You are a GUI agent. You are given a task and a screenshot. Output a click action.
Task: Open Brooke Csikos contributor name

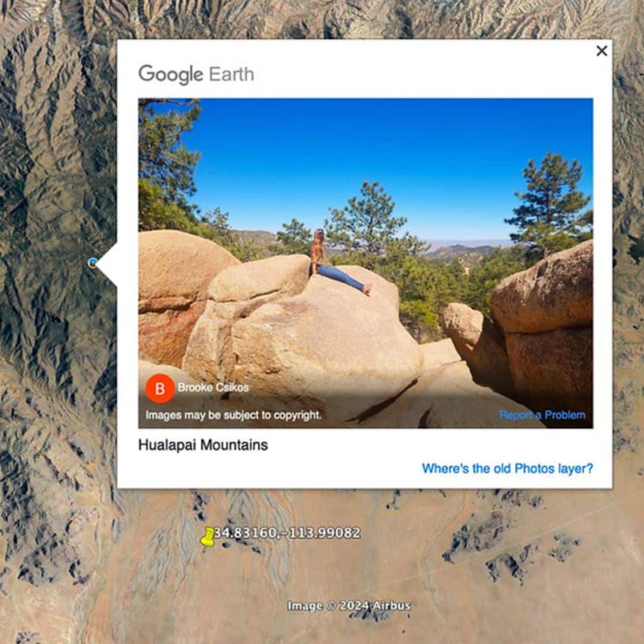point(213,388)
